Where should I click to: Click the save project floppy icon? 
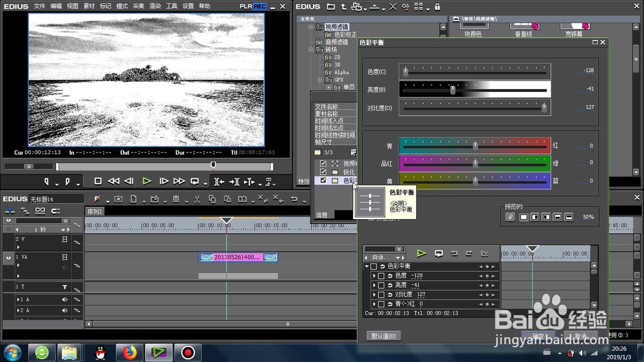coord(176,199)
